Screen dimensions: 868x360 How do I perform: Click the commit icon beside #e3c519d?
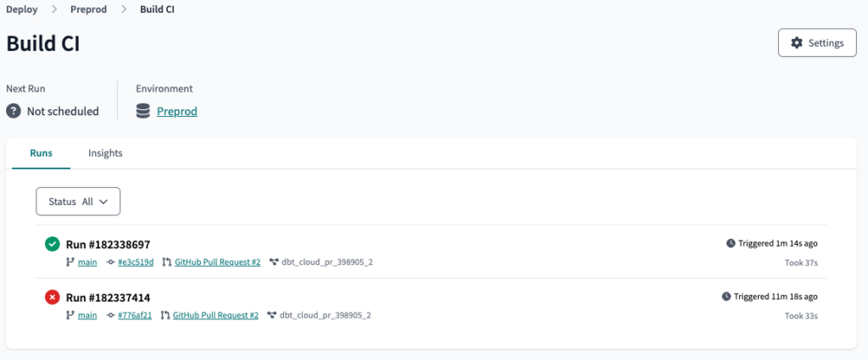click(x=111, y=263)
